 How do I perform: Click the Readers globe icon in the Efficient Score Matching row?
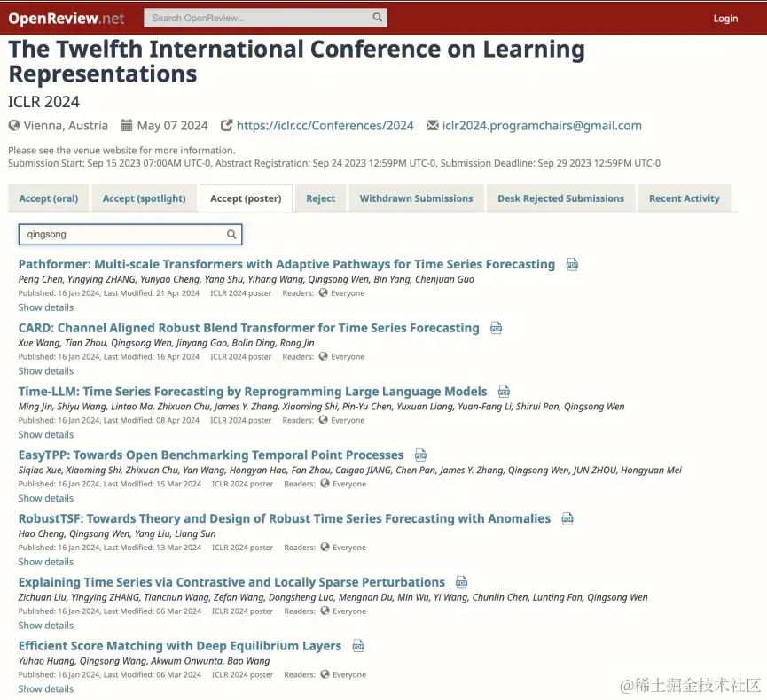point(325,674)
